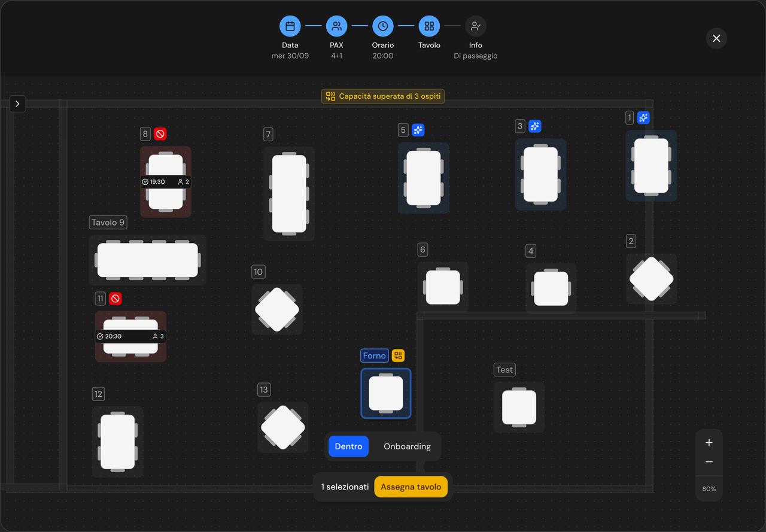Screen dimensions: 766x532
Task: Click the sparkle suggestion icon on table 1
Action: [643, 118]
